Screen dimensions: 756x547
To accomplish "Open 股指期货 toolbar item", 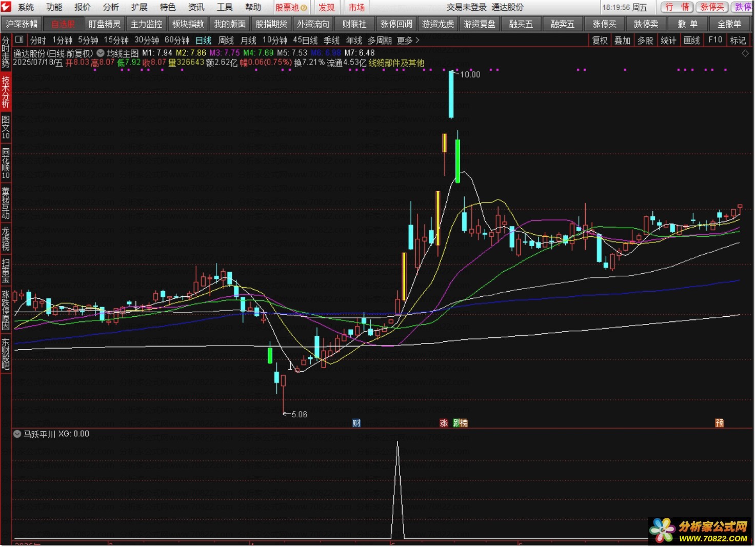I will click(271, 24).
